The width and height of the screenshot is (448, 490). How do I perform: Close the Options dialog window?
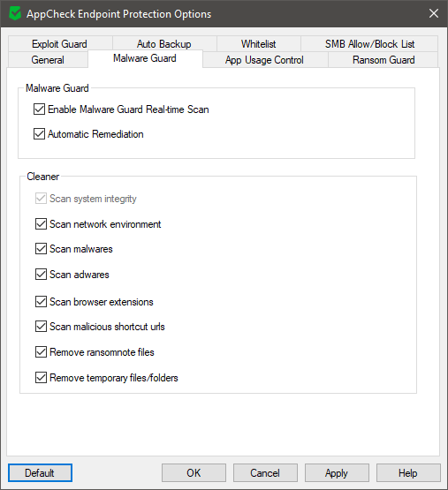click(x=434, y=13)
